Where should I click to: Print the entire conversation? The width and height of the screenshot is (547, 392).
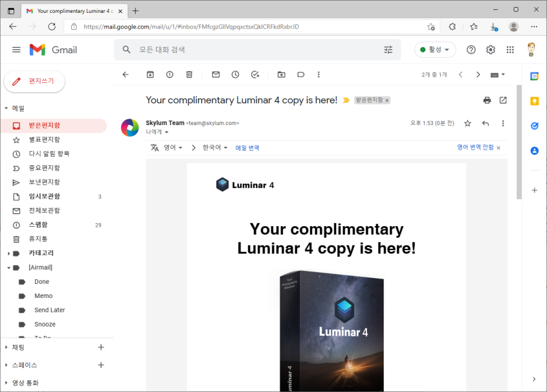pos(487,100)
